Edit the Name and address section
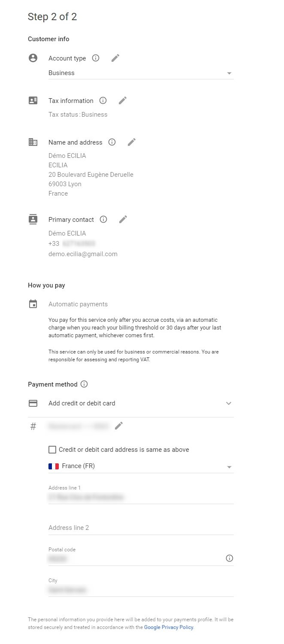The width and height of the screenshot is (284, 644). pos(132,142)
